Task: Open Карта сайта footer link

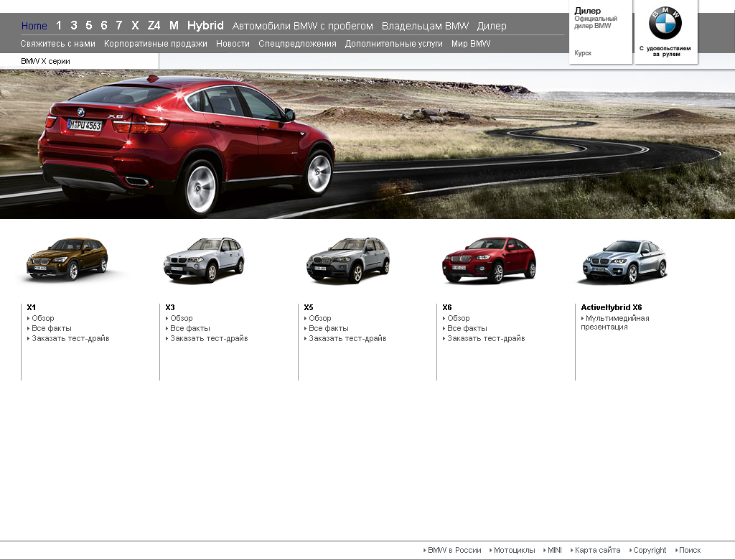Action: pyautogui.click(x=597, y=550)
